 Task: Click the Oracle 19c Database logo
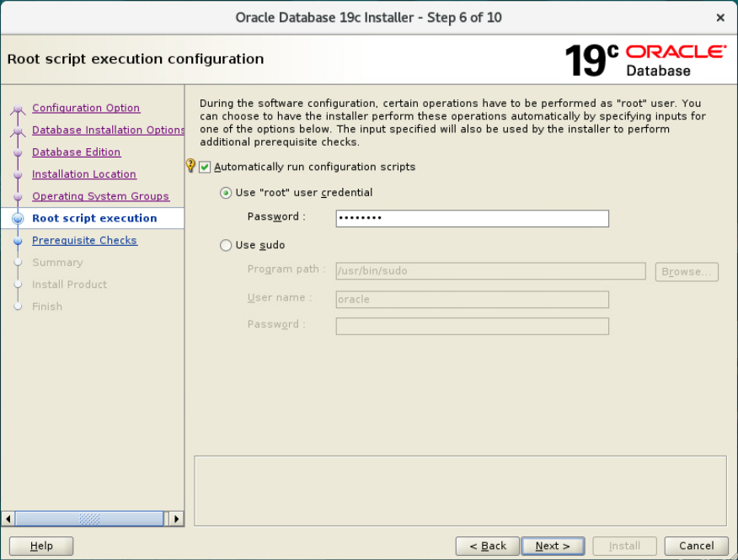(x=645, y=61)
